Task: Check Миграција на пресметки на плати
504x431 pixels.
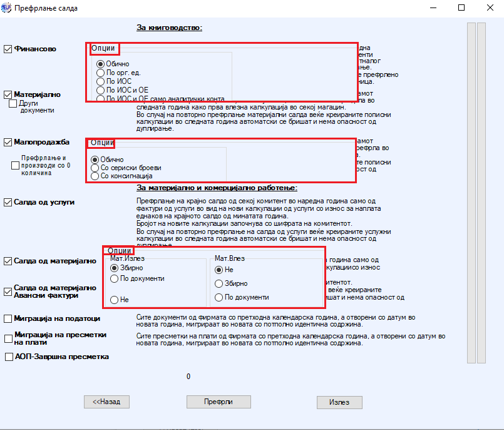Action: (x=8, y=339)
